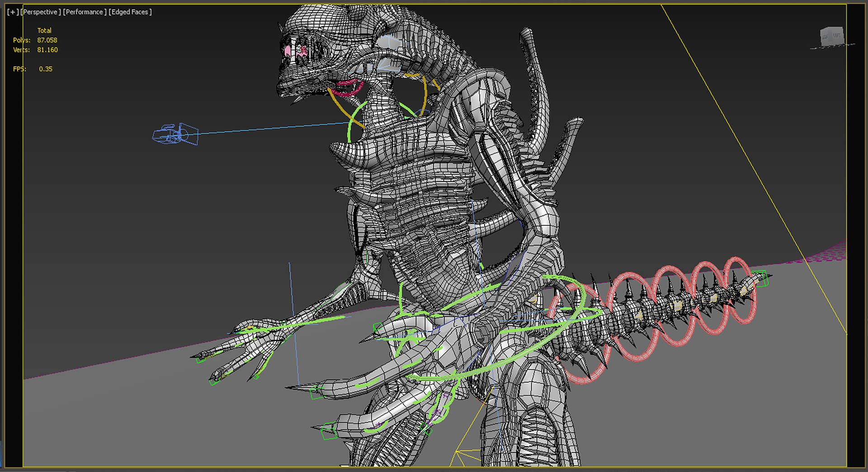This screenshot has width=868, height=472.
Task: Select the blue camera target line
Action: coord(274,128)
